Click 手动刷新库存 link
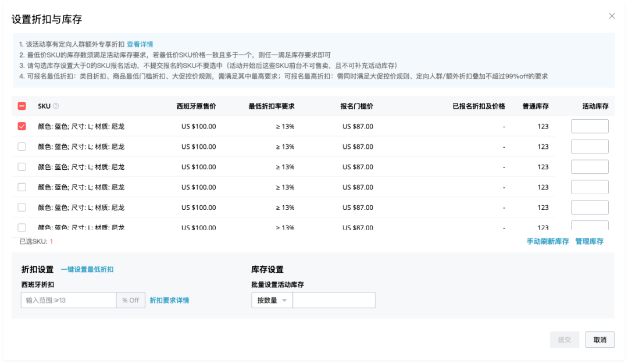Viewport: 628px width, 364px height. click(548, 241)
